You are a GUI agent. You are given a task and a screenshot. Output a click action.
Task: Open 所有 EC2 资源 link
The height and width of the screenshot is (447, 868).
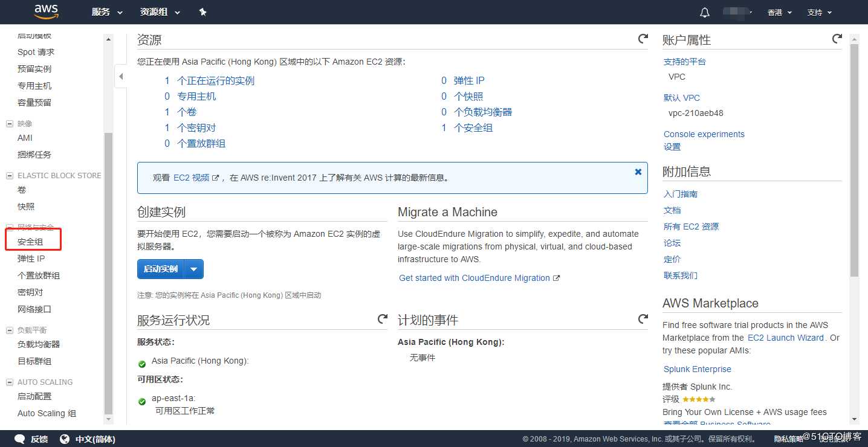pyautogui.click(x=691, y=227)
